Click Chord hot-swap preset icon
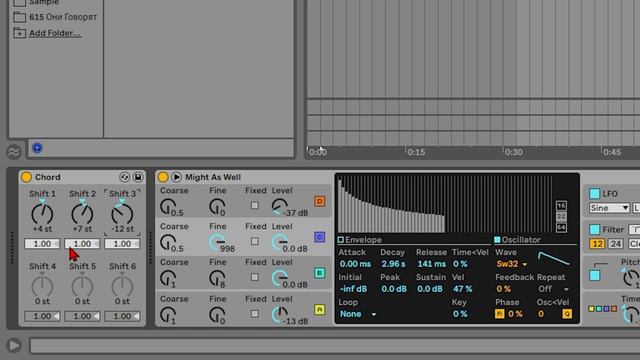The image size is (640, 360). pos(124,177)
